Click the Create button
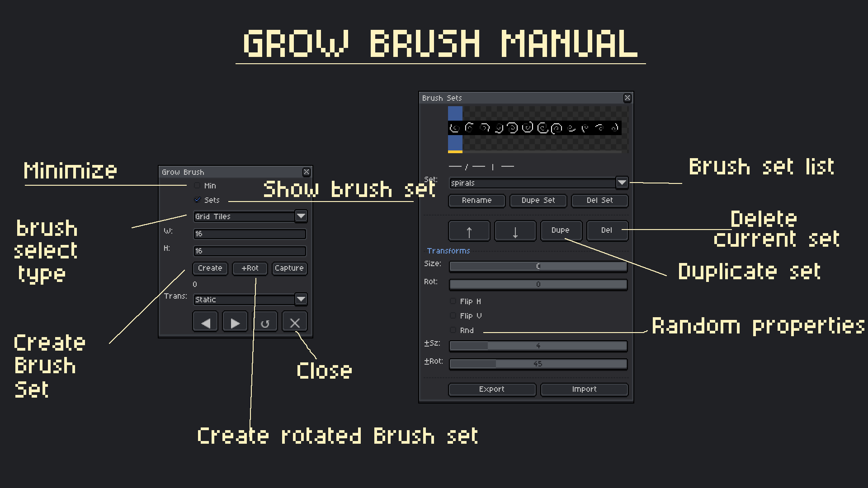The width and height of the screenshot is (868, 488). point(210,268)
